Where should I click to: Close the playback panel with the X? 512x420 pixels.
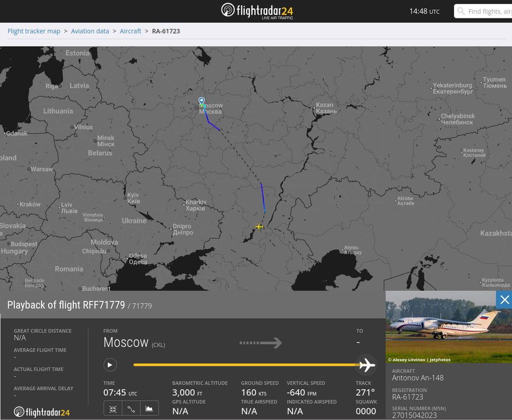tap(504, 300)
